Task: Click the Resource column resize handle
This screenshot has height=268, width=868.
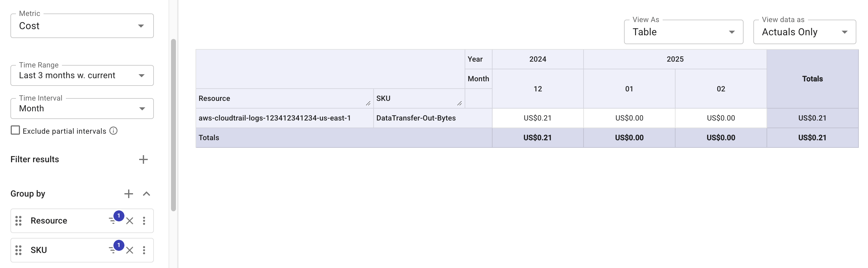Action: [368, 104]
